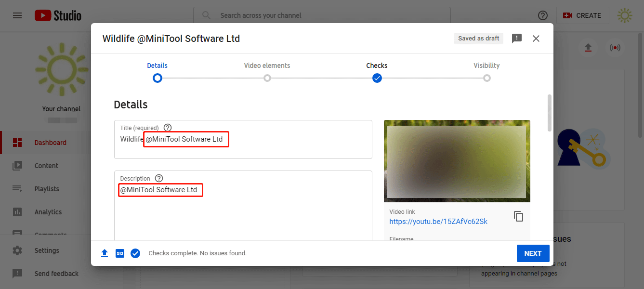644x289 pixels.
Task: Click the video preview thumbnail
Action: [457, 161]
